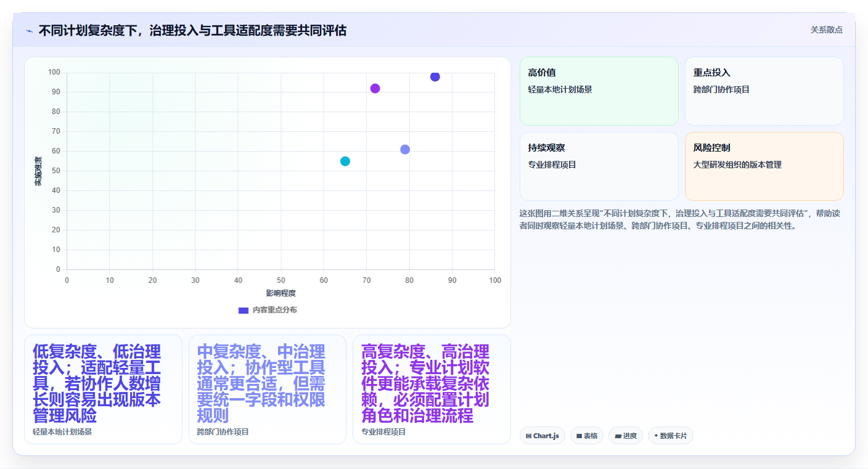Select the 低复杂度、低治理投入 card
The height and width of the screenshot is (469, 868).
(103, 389)
